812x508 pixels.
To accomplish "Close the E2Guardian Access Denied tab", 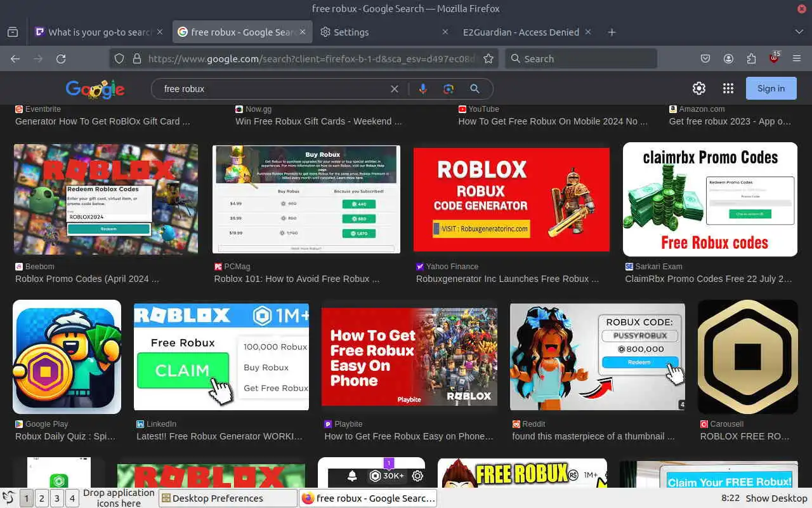I will click(588, 32).
